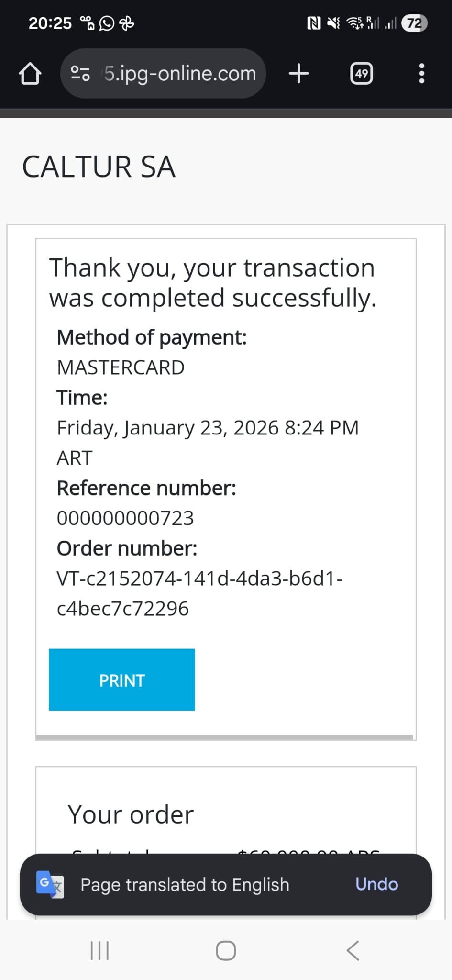Tap the CALTUR SA heading
The height and width of the screenshot is (980, 452).
[99, 167]
